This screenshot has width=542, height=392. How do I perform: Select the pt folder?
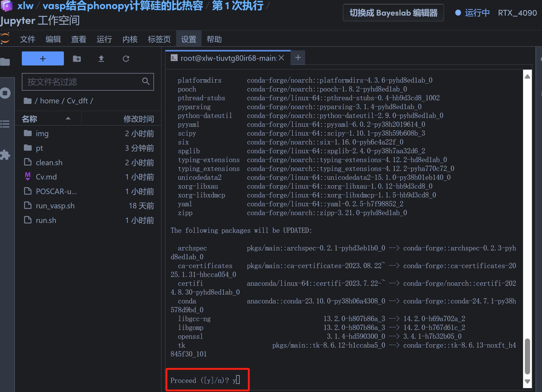click(x=88, y=148)
